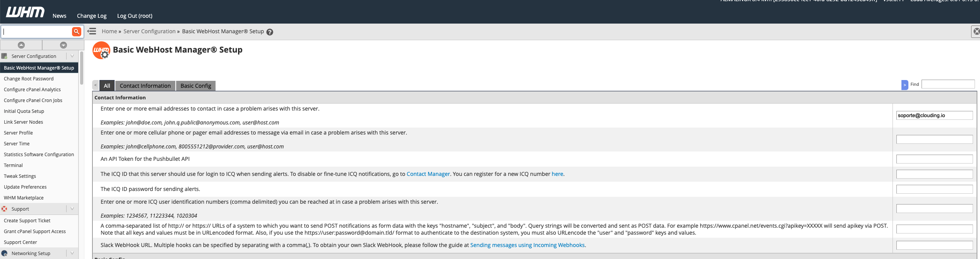Toggle the sidebar menu hamburger icon
Screen dimensions: 980x259
(x=92, y=31)
